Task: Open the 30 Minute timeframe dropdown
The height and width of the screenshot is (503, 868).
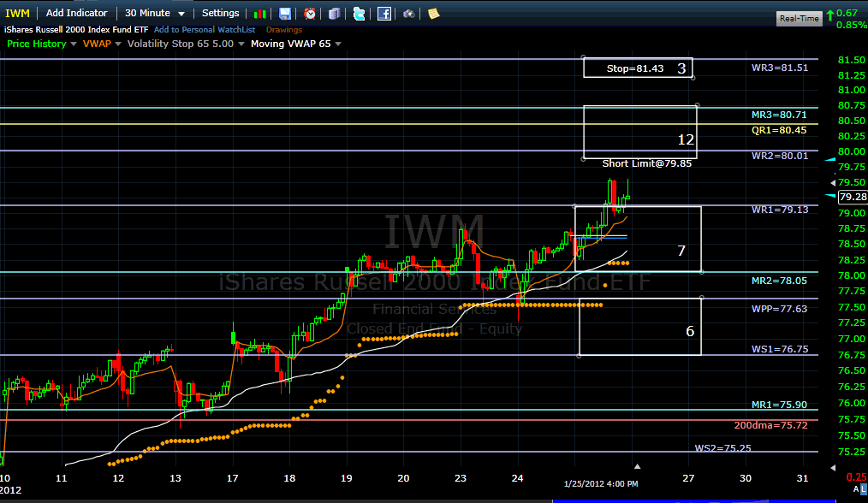Action: pyautogui.click(x=154, y=13)
